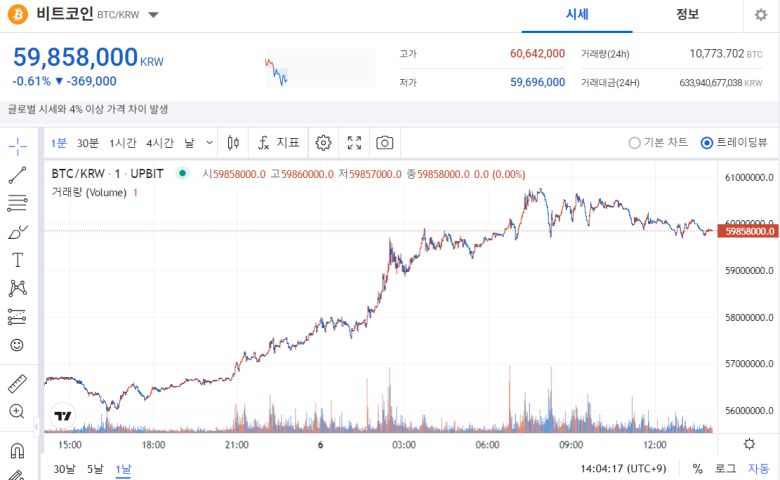780x480 pixels.
Task: Click the Bitcoin logo icon
Action: pos(18,14)
